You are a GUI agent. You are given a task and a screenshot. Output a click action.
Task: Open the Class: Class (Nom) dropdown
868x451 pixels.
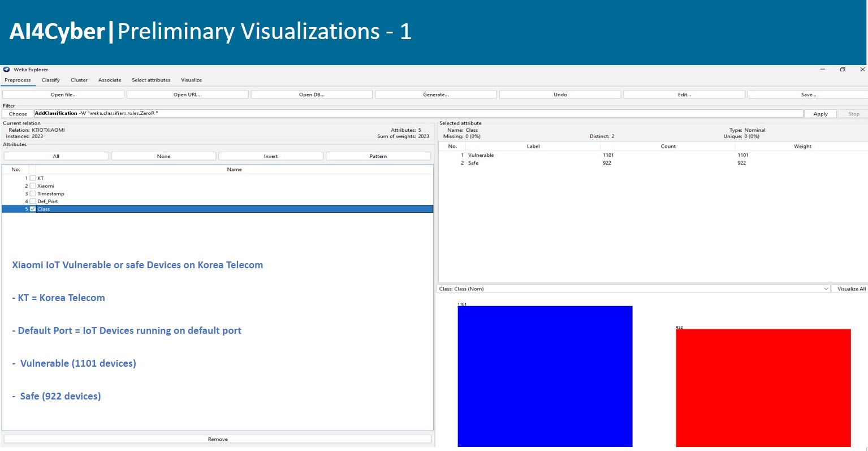pyautogui.click(x=633, y=289)
